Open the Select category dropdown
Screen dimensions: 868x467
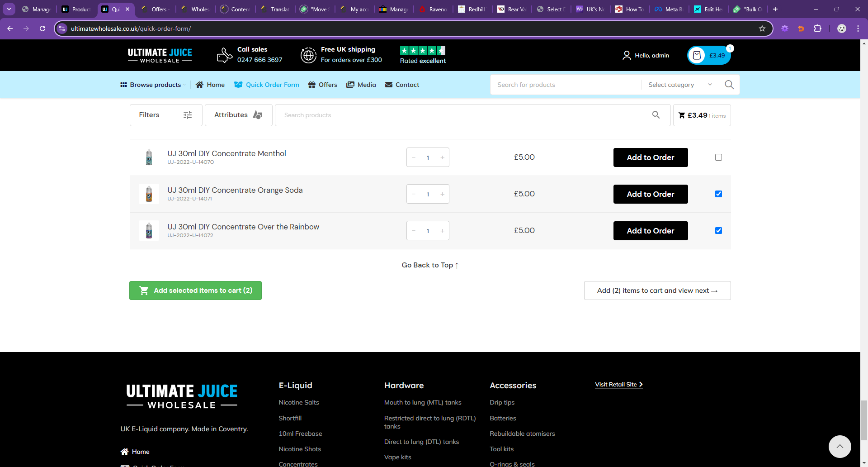point(680,85)
